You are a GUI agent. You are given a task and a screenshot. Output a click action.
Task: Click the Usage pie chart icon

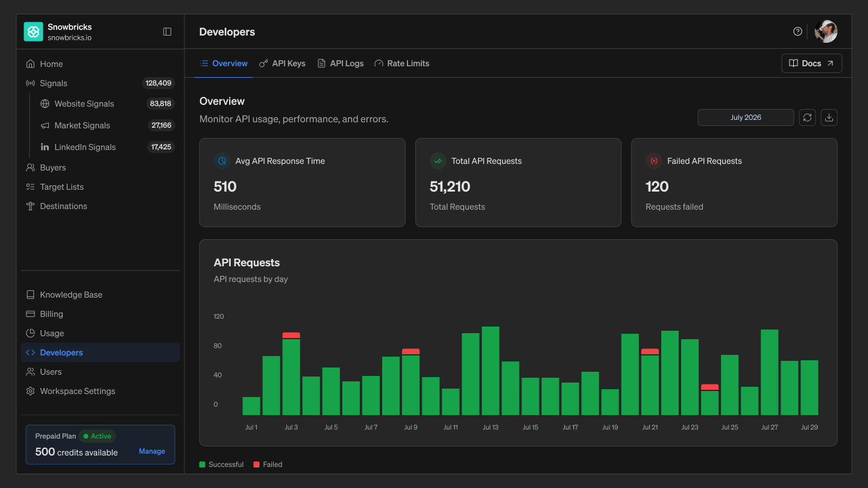(31, 333)
